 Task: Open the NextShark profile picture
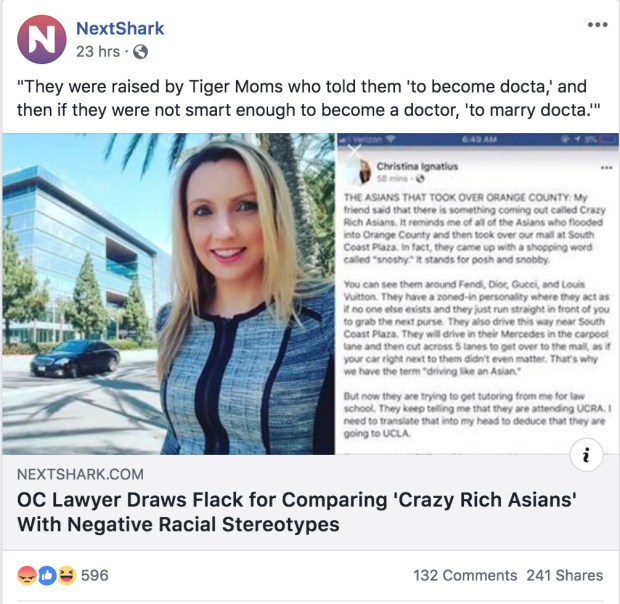click(40, 38)
